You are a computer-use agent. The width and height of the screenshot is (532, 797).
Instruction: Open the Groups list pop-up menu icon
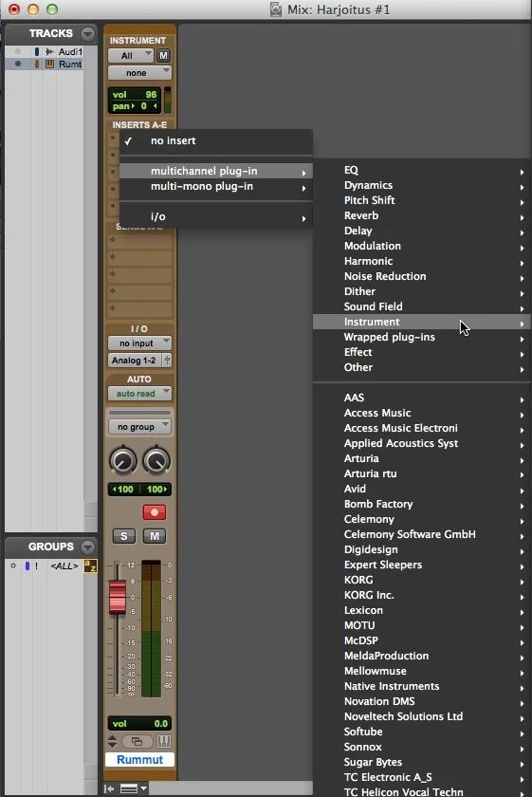[x=88, y=547]
